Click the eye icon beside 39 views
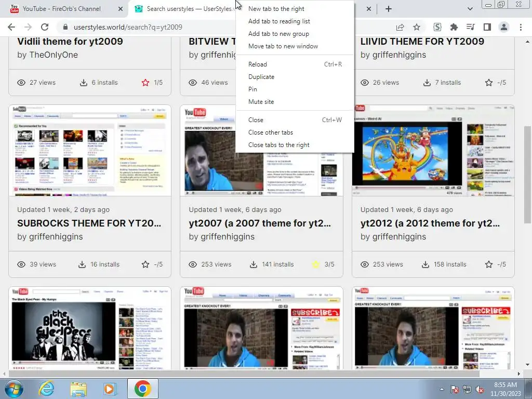This screenshot has height=399, width=532. [21, 264]
